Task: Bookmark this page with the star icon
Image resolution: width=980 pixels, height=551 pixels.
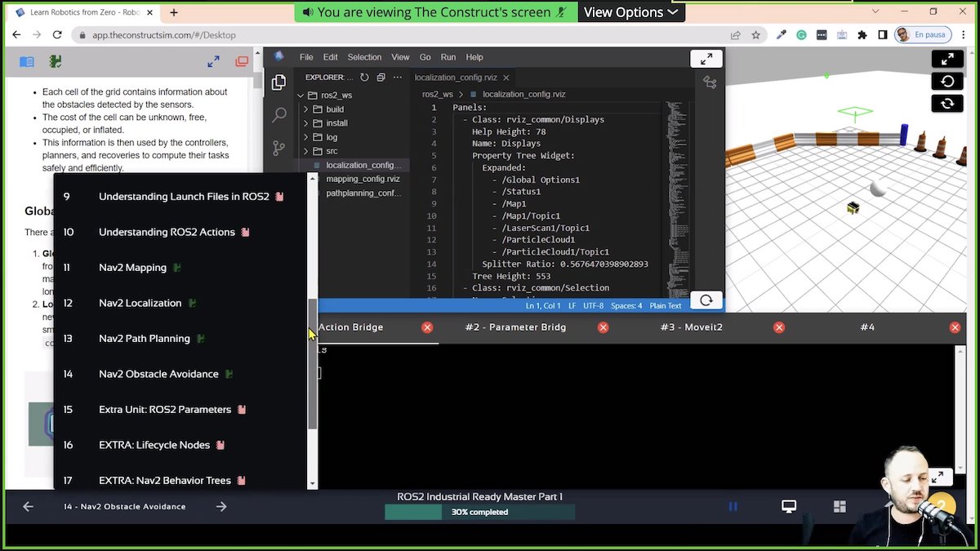Action: click(x=756, y=35)
